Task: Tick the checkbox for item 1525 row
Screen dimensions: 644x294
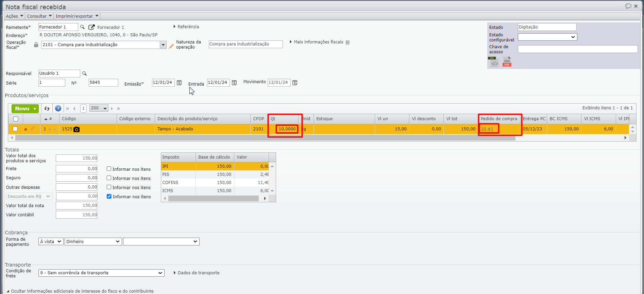Action: (15, 129)
